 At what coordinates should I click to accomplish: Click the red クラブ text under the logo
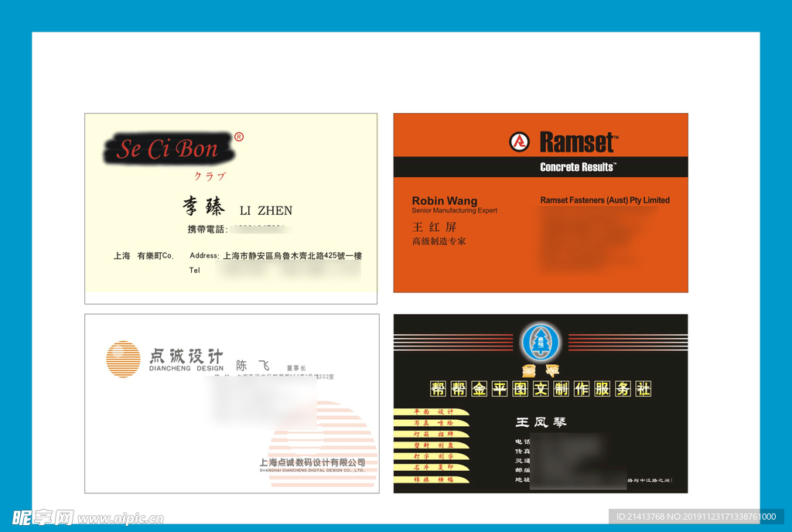(210, 176)
